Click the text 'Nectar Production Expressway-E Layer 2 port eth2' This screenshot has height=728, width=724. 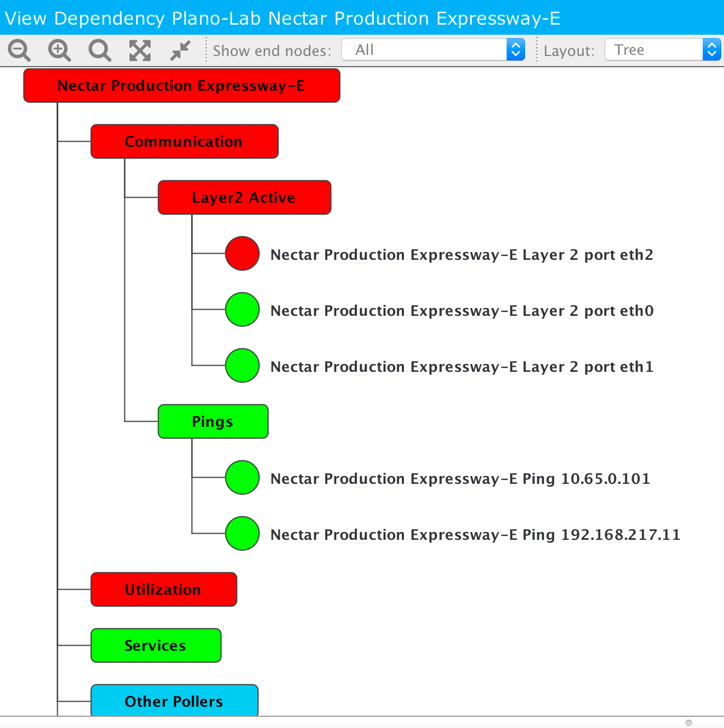(x=462, y=255)
